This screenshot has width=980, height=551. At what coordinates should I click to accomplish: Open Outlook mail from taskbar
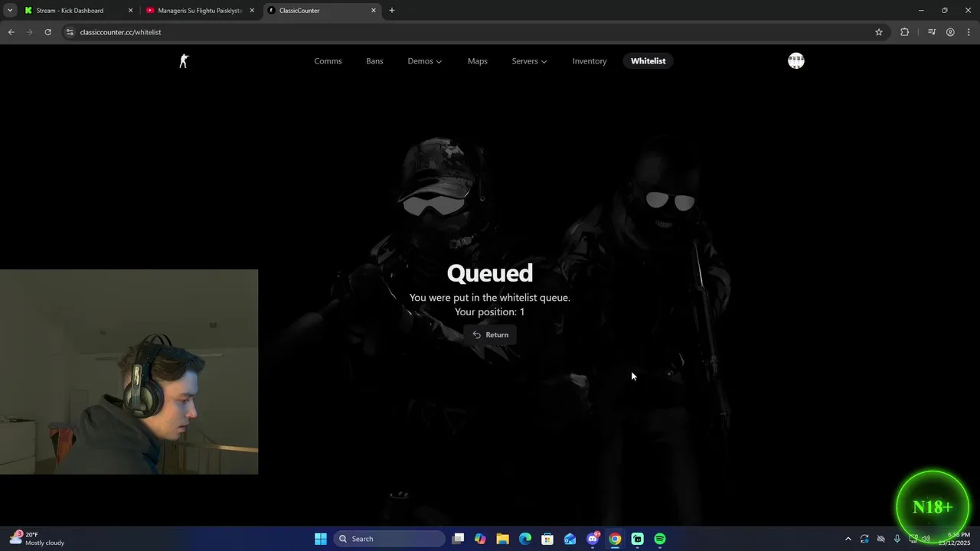coord(570,539)
